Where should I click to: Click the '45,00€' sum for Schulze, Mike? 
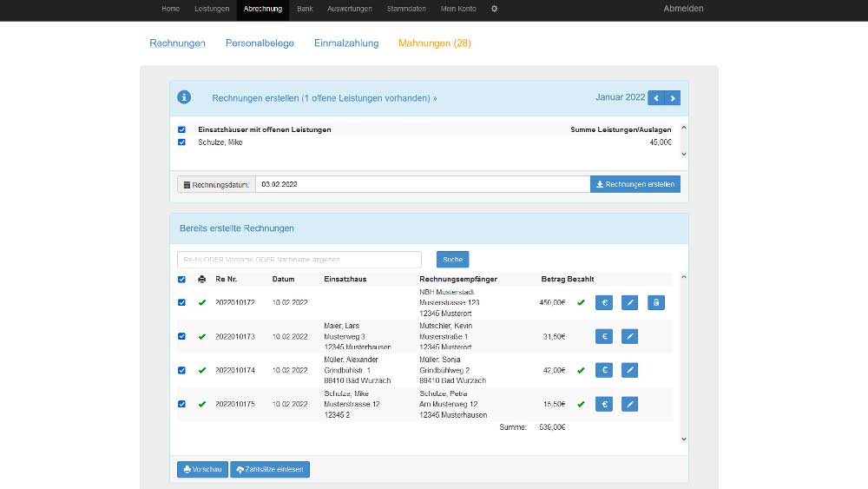click(x=661, y=142)
